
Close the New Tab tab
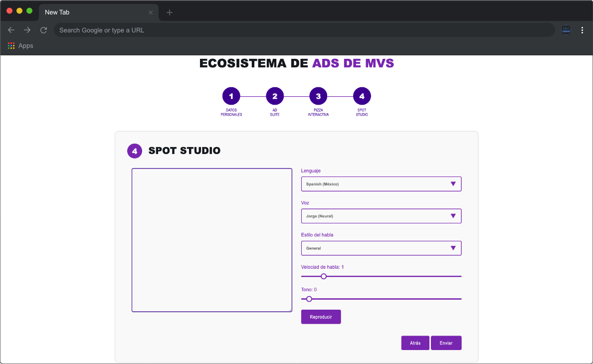[x=151, y=12]
